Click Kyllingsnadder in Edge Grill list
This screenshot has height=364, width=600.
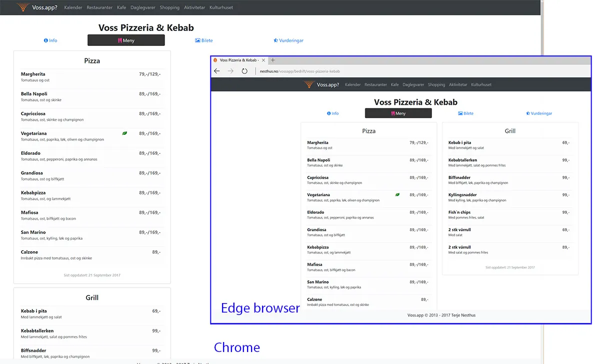point(462,195)
